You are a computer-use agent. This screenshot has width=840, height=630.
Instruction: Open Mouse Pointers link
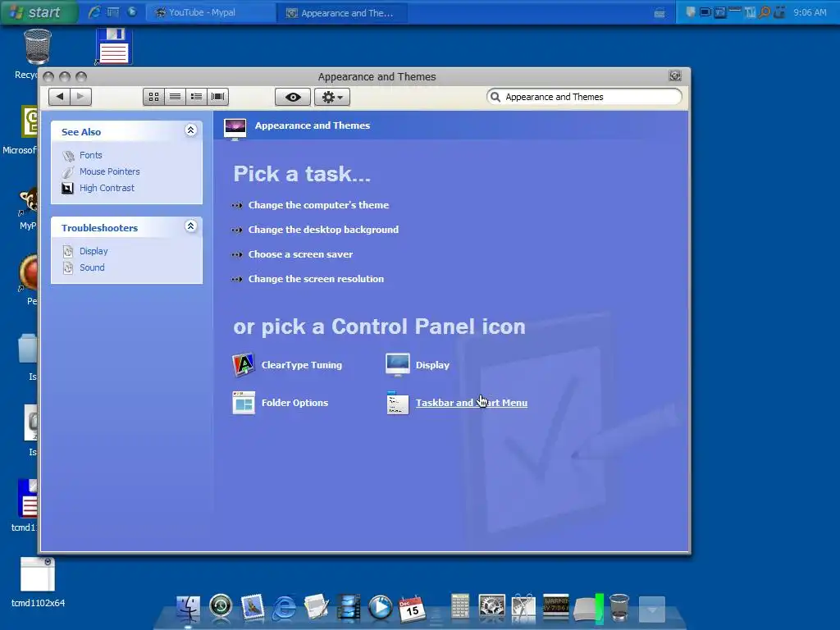coord(110,171)
